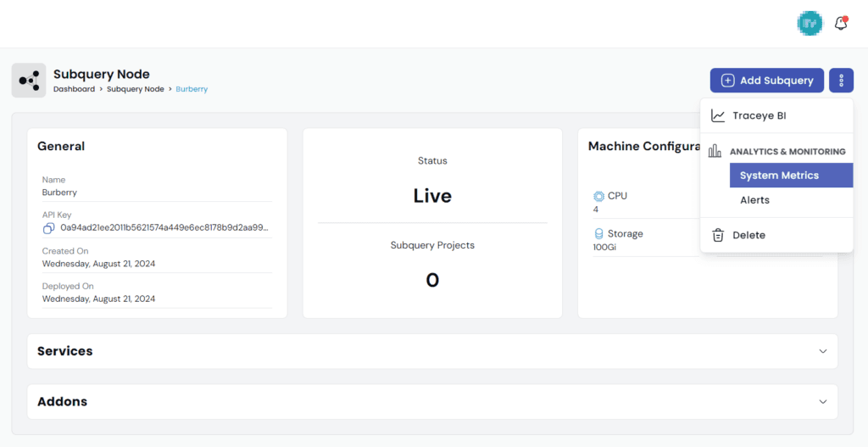Expand the Addons section chevron

pyautogui.click(x=823, y=401)
